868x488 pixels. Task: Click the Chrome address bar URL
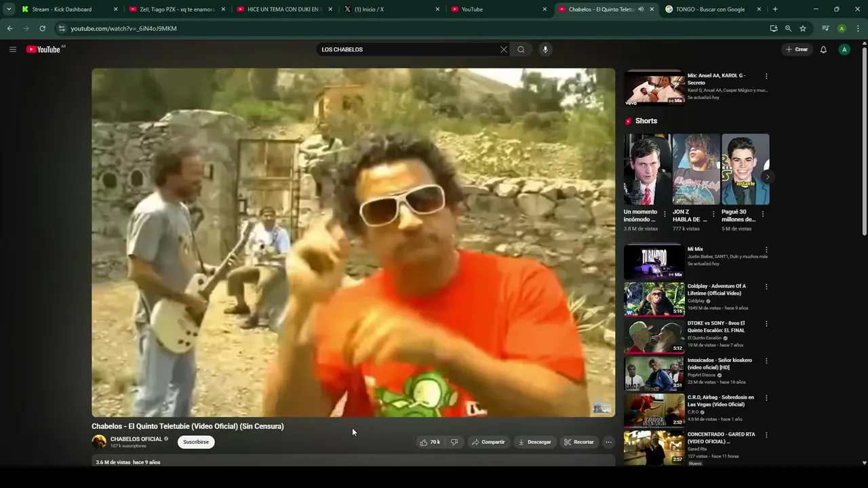pos(123,28)
